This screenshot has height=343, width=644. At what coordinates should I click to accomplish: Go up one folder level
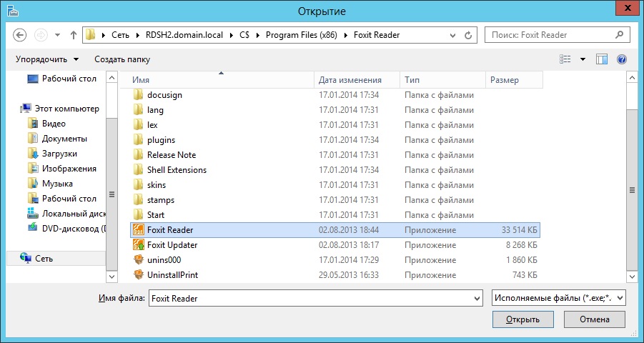click(74, 35)
